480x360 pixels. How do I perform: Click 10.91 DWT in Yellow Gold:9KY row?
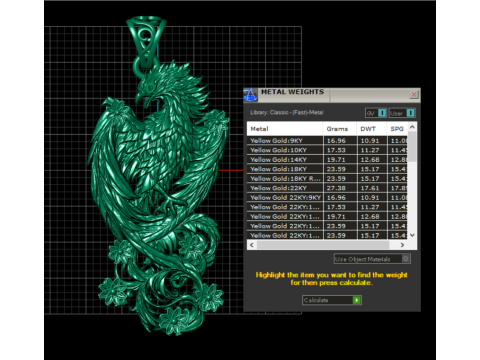(370, 141)
